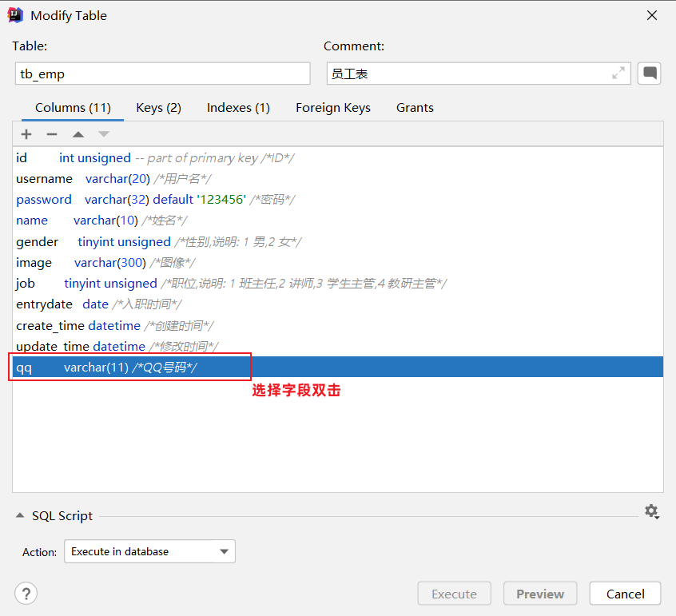This screenshot has width=676, height=616.
Task: Move column up with the up arrow
Action: [x=78, y=134]
